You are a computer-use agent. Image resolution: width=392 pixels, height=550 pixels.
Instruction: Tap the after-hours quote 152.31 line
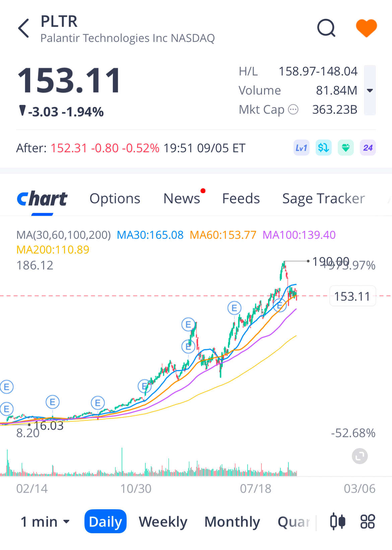[x=131, y=148]
